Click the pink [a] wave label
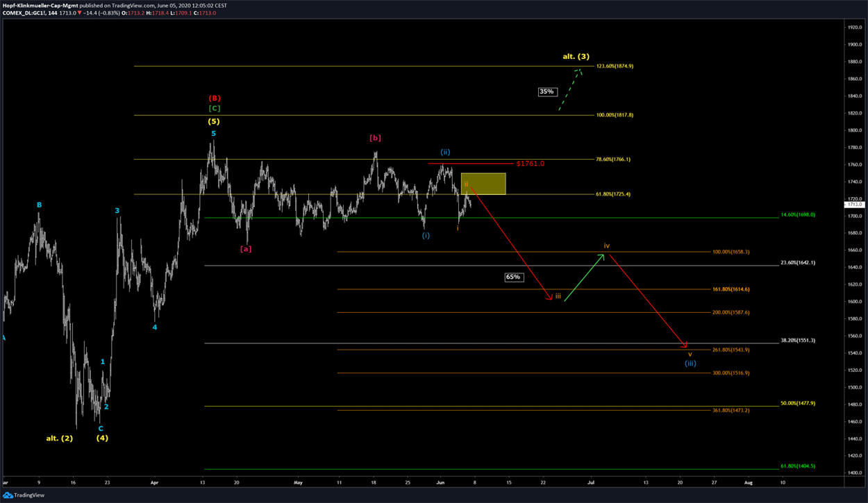The image size is (868, 503). pos(246,248)
